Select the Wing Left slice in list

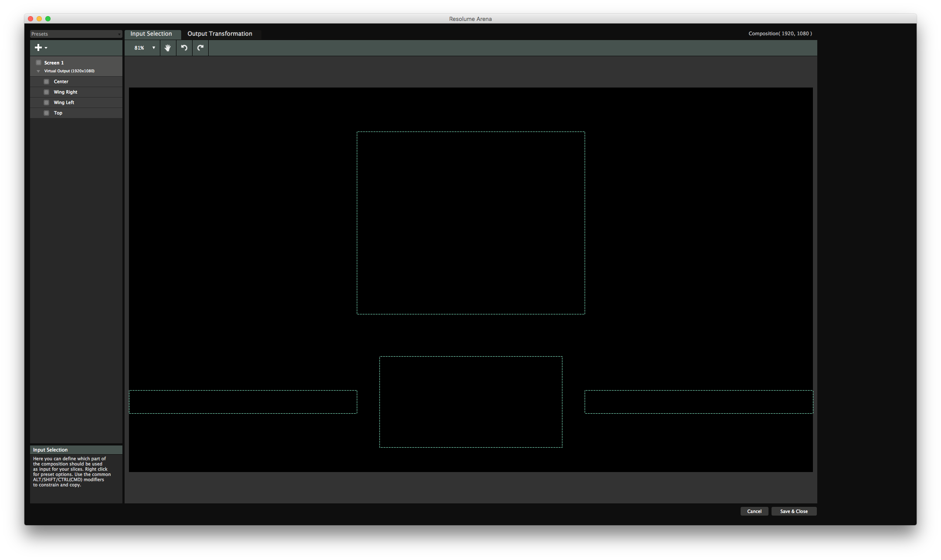pyautogui.click(x=64, y=102)
